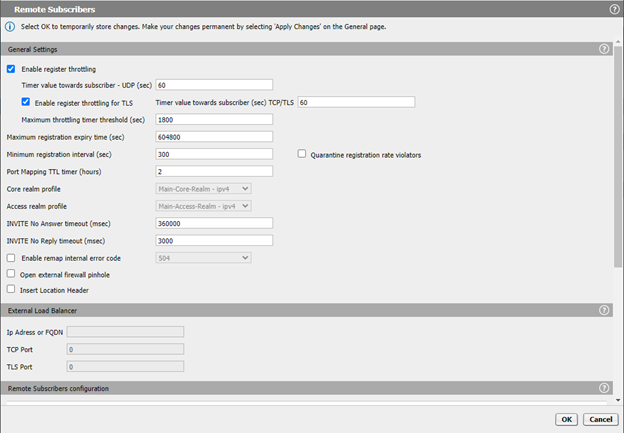Click the Cancel button
The height and width of the screenshot is (433, 624).
point(601,419)
